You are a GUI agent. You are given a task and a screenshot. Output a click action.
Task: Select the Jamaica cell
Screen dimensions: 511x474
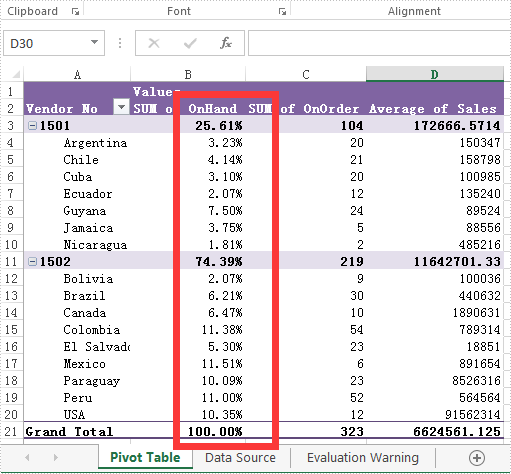[77, 228]
